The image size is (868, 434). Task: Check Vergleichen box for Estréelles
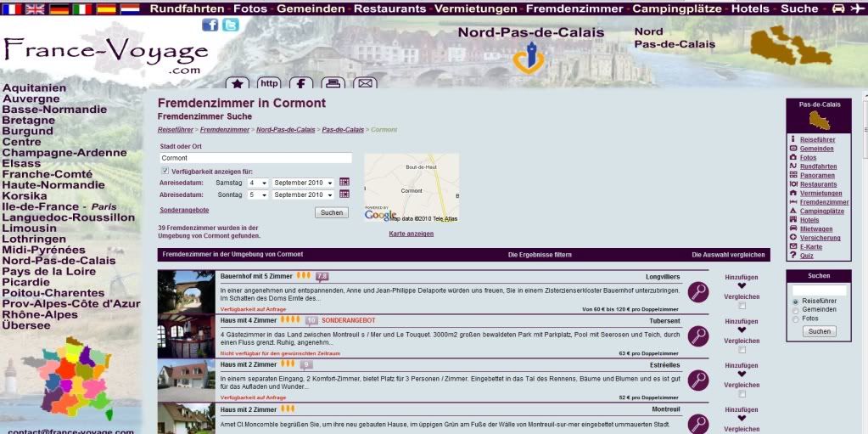[x=742, y=393]
